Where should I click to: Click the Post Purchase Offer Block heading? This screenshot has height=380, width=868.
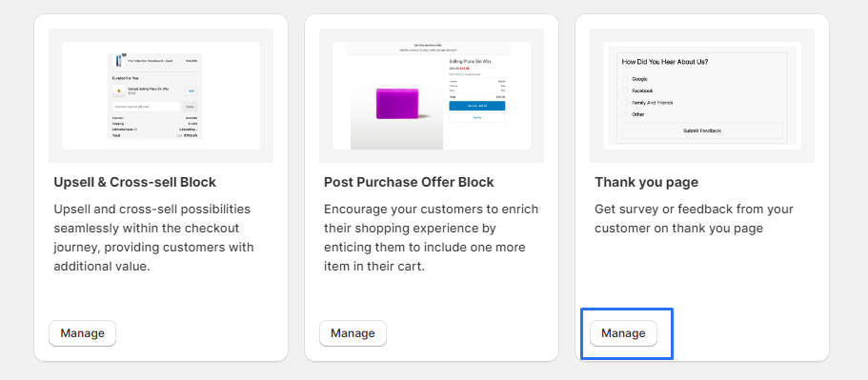pos(409,182)
